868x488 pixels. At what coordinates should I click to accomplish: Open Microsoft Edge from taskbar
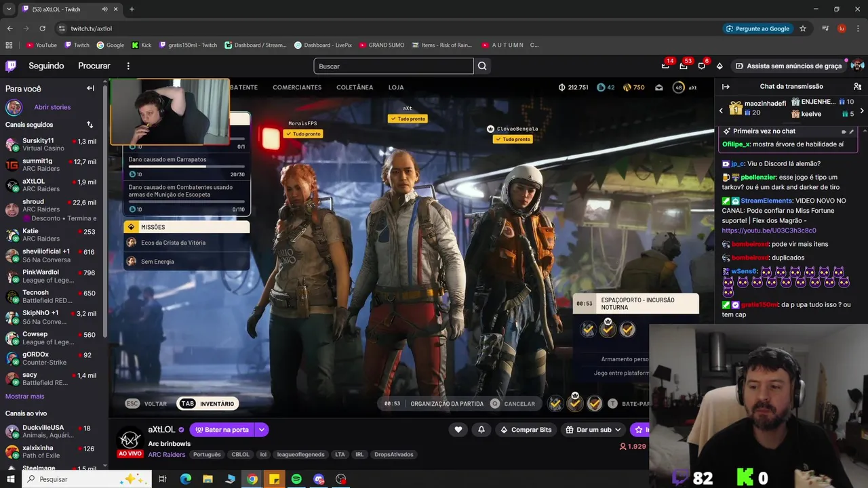point(185,479)
